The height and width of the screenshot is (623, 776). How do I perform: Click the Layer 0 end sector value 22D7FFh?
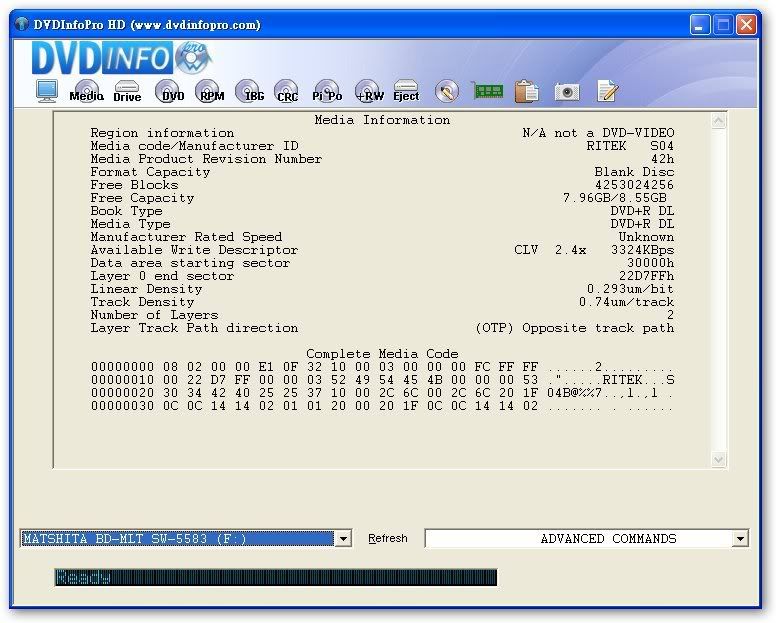(646, 276)
